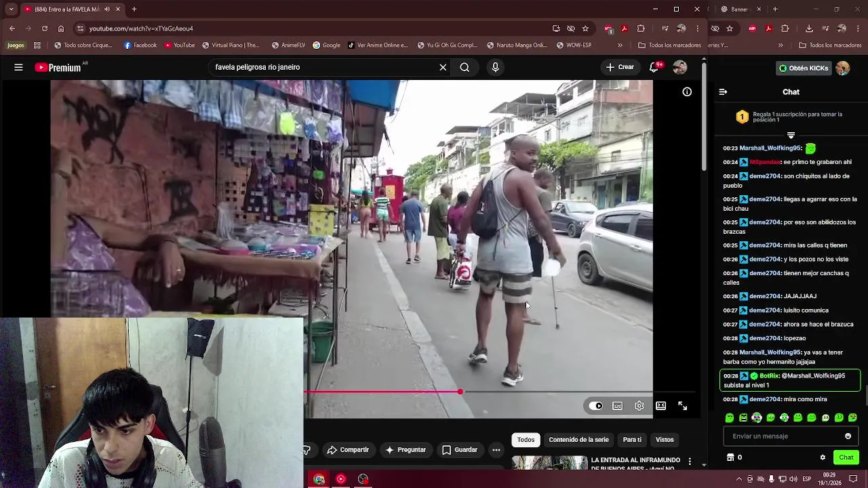The image size is (868, 488).
Task: Switch video to theater mode
Action: pyautogui.click(x=660, y=406)
